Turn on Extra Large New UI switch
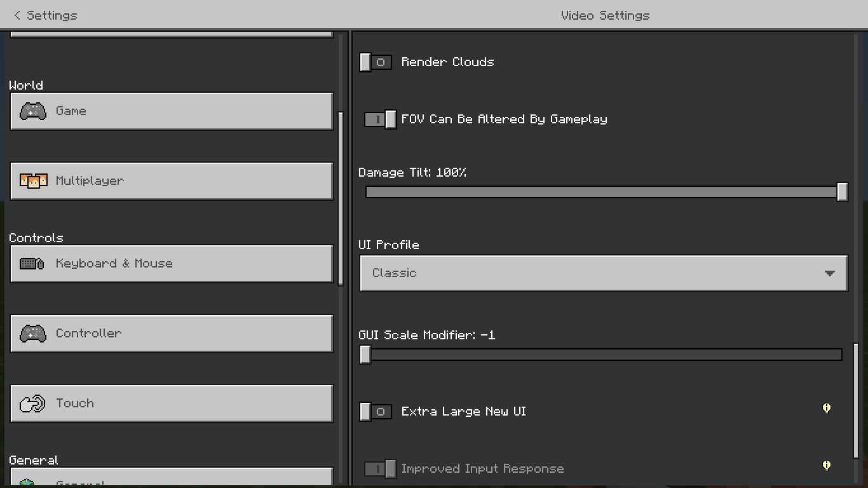The height and width of the screenshot is (488, 868). (376, 412)
